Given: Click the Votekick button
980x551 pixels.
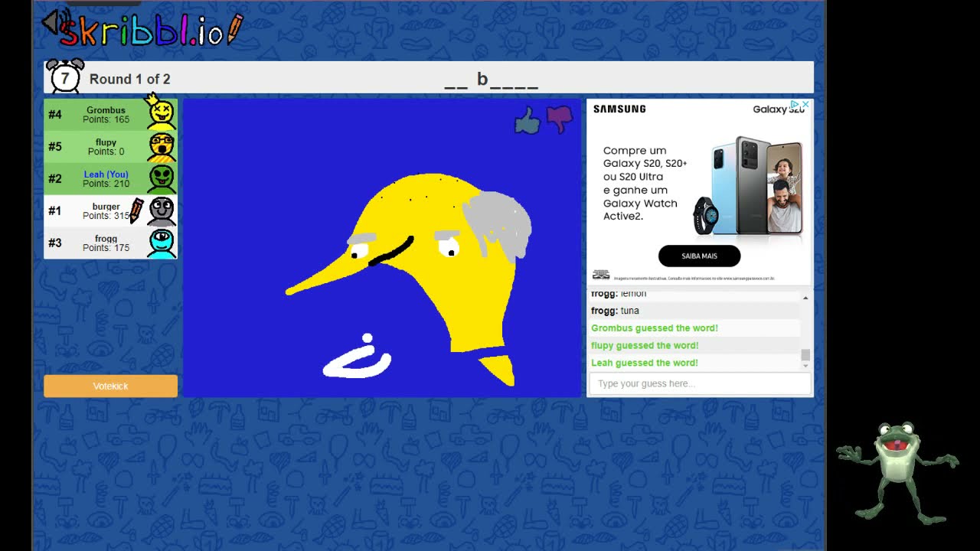Looking at the screenshot, I should point(110,386).
